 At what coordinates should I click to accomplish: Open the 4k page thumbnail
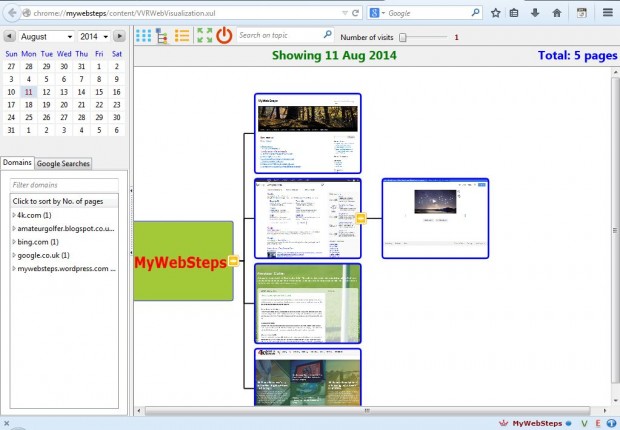click(x=308, y=377)
